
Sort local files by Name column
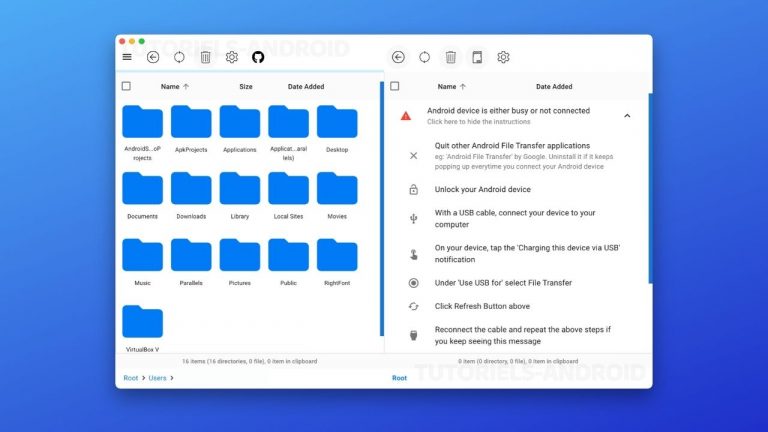click(x=174, y=87)
